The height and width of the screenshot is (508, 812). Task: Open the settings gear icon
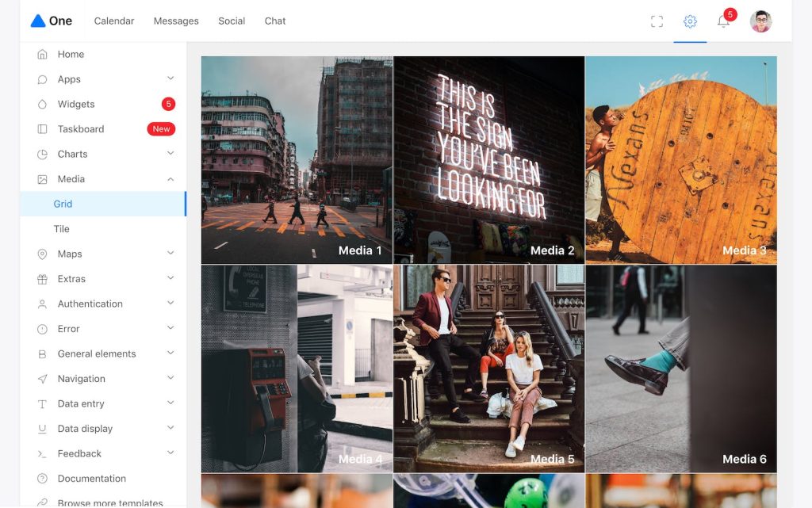point(690,21)
